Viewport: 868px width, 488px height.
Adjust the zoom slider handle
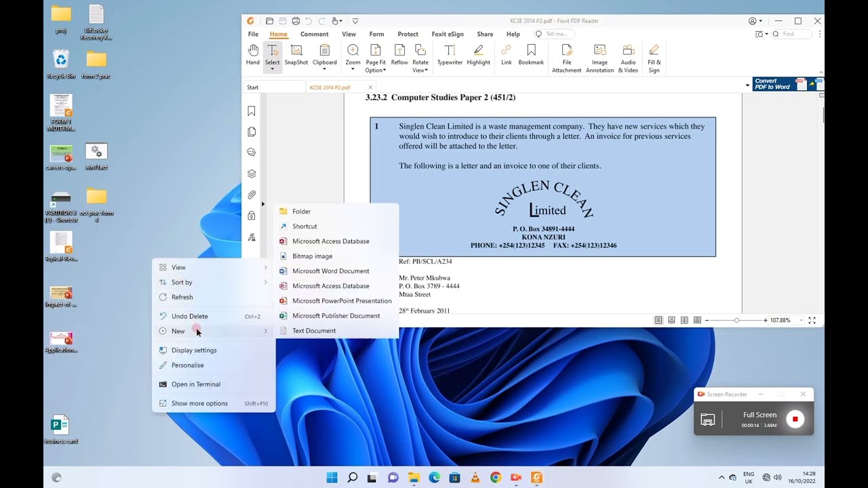coord(736,320)
